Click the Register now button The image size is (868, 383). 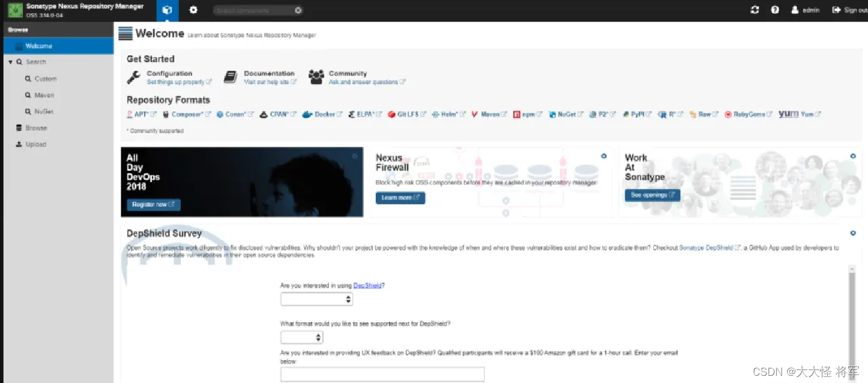(x=154, y=205)
